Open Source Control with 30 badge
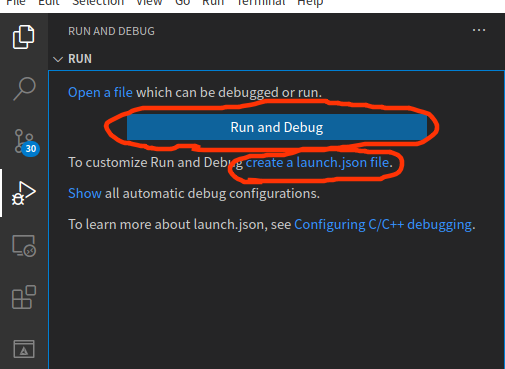The image size is (505, 369). coord(27,143)
